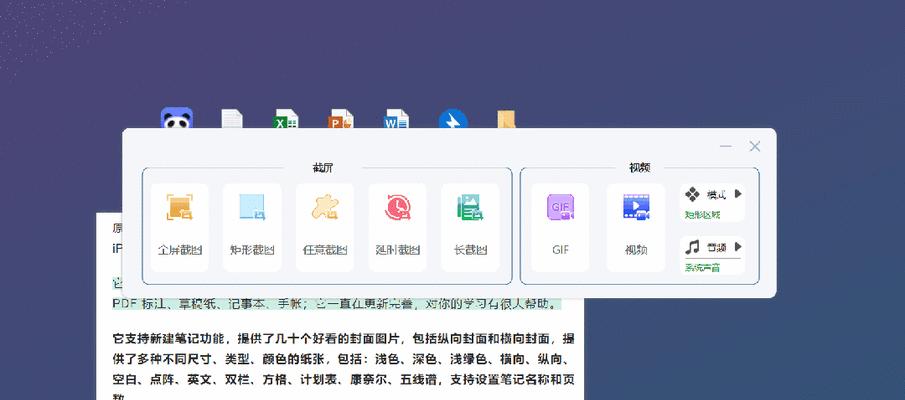Open the blue lightning app icon

(453, 119)
